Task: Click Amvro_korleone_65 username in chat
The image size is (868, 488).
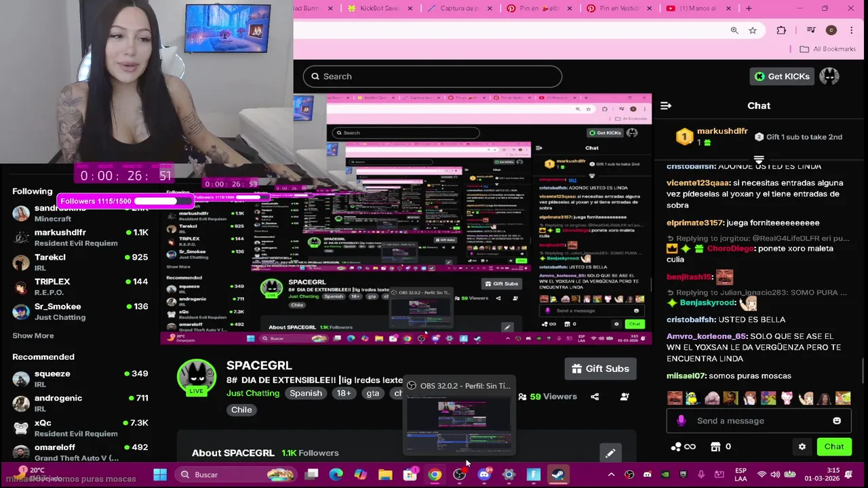Action: pyautogui.click(x=707, y=336)
